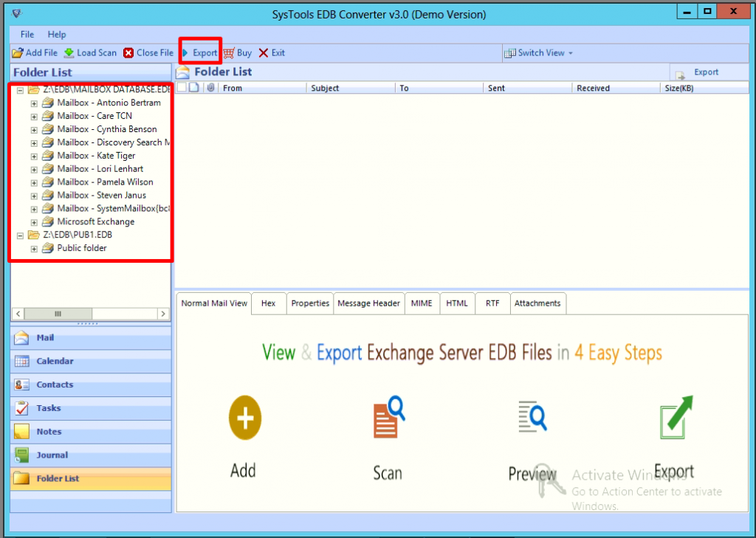756x538 pixels.
Task: Open the Mail pane in the sidebar
Action: point(91,338)
